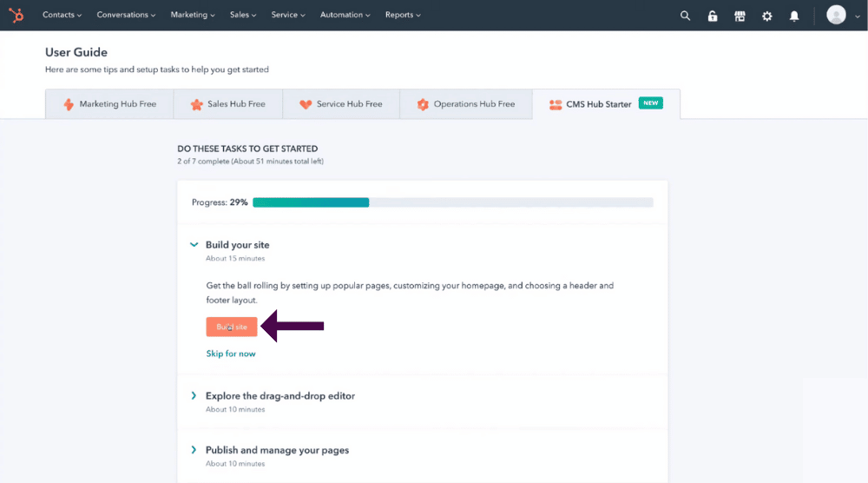Viewport: 868px width, 483px height.
Task: Switch to the Marketing Hub Free tab
Action: 109,104
